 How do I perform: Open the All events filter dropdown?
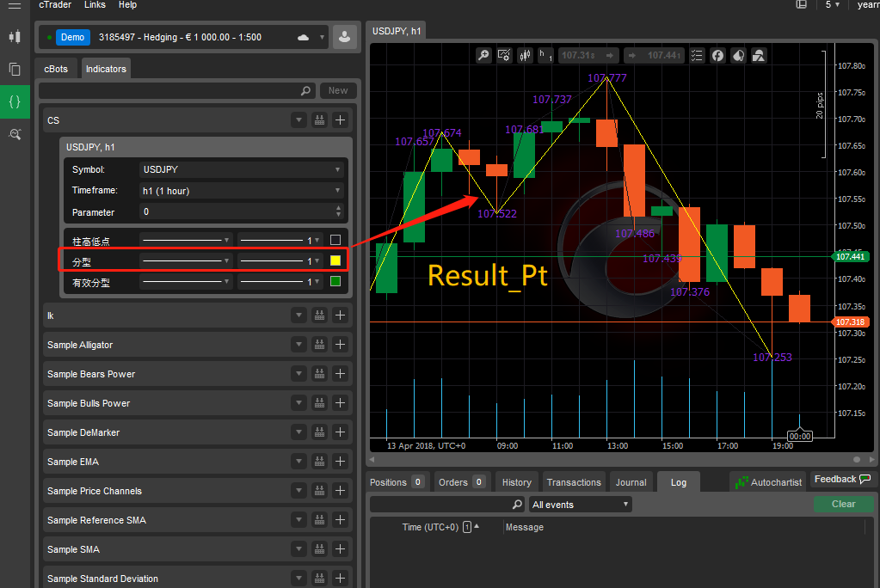(x=580, y=505)
